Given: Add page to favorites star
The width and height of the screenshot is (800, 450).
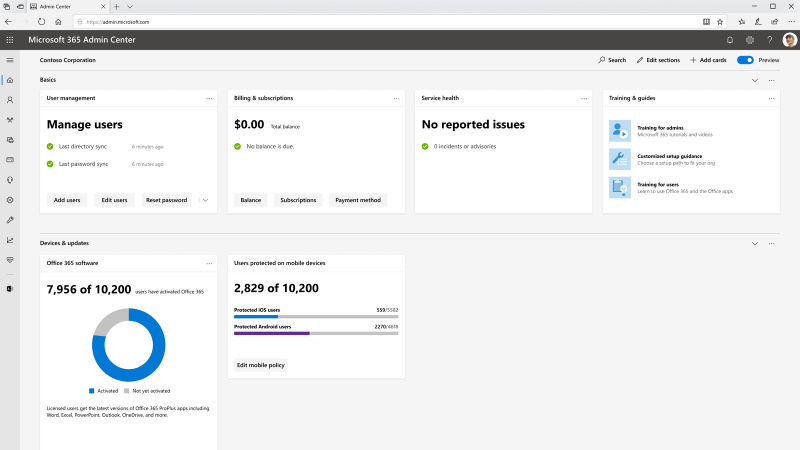Looking at the screenshot, I should coord(720,22).
